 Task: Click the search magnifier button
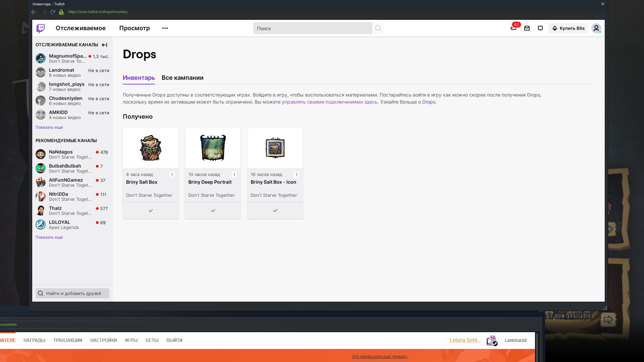[x=378, y=28]
